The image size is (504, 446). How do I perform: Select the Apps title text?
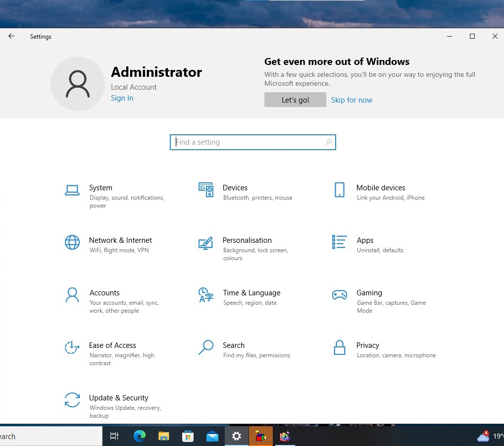point(365,240)
